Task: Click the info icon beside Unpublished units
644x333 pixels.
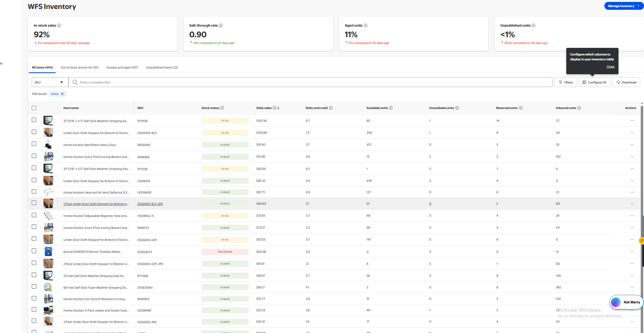Action: tap(533, 25)
